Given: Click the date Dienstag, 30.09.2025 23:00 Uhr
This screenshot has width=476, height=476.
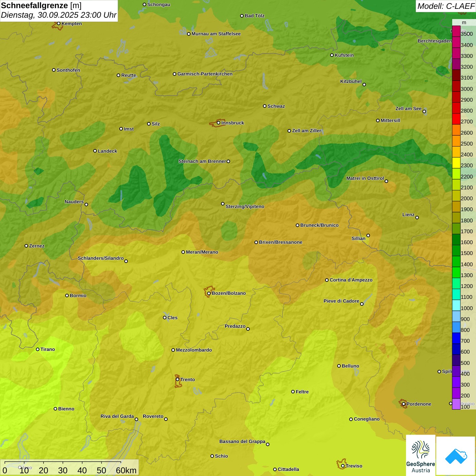Looking at the screenshot, I should click(59, 15).
